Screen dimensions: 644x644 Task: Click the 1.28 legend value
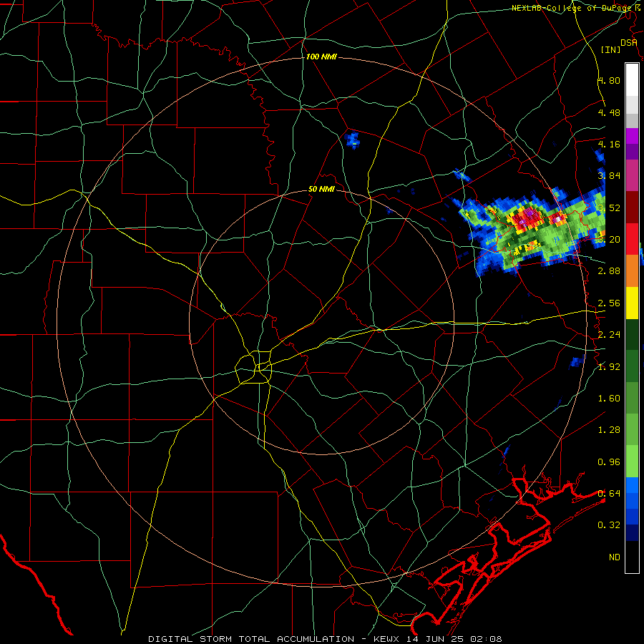pos(609,430)
